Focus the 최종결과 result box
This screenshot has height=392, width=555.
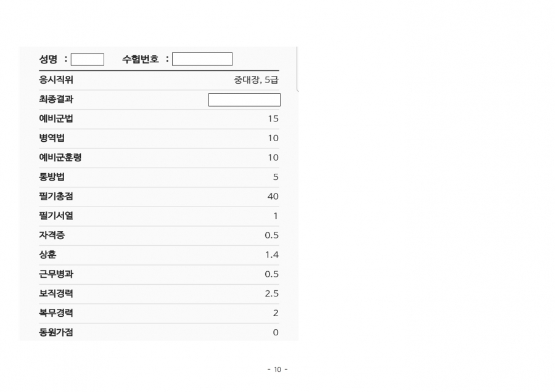244,100
